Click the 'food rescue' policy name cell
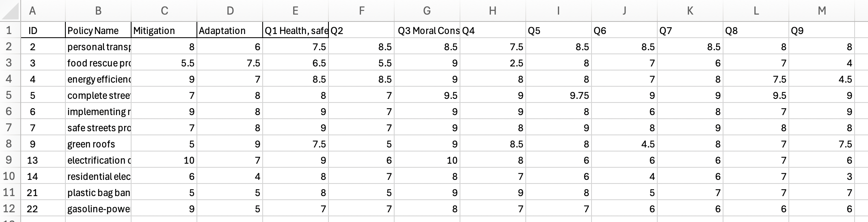Viewport: 868px width, 222px height. pyautogui.click(x=98, y=63)
